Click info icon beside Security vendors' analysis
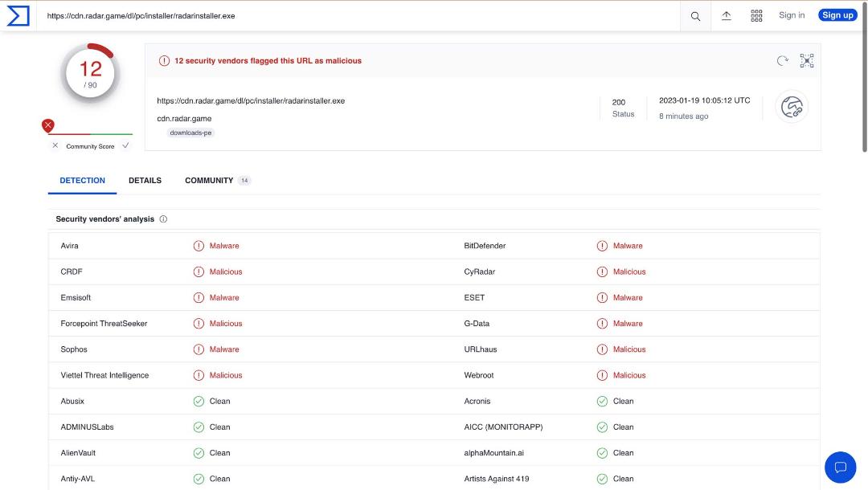The width and height of the screenshot is (868, 490). [163, 219]
